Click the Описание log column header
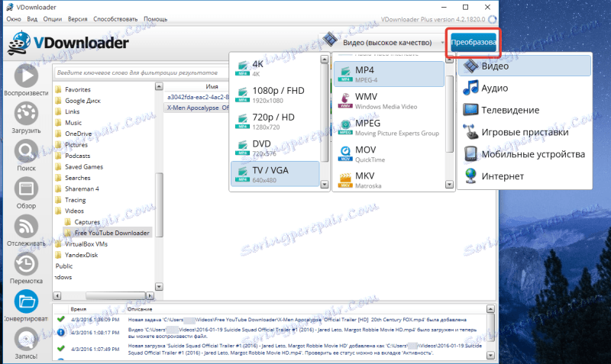Image resolution: width=611 pixels, height=364 pixels. (140, 309)
